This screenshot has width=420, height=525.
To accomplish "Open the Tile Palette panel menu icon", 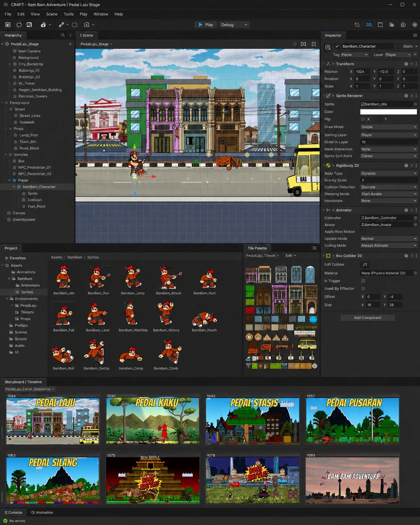I will 314,248.
